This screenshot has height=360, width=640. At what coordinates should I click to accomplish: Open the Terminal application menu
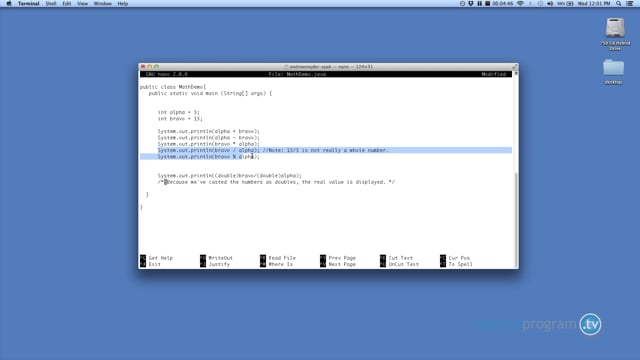coord(29,3)
